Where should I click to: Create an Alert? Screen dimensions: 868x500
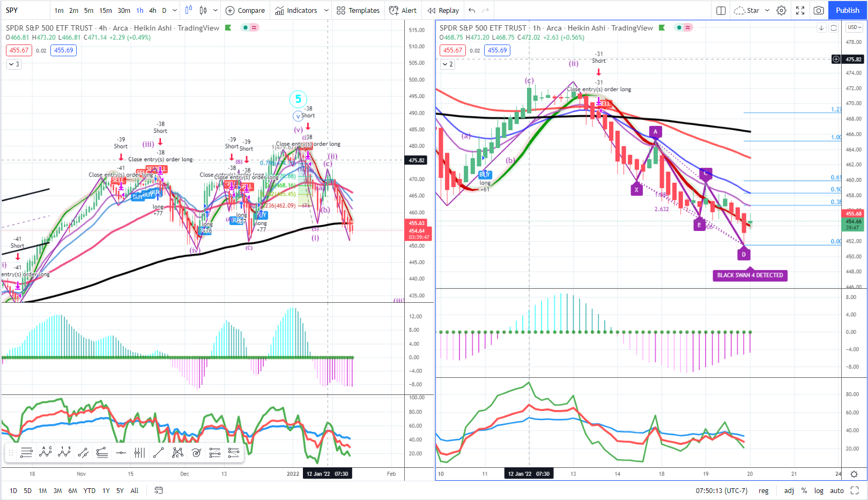coord(403,10)
